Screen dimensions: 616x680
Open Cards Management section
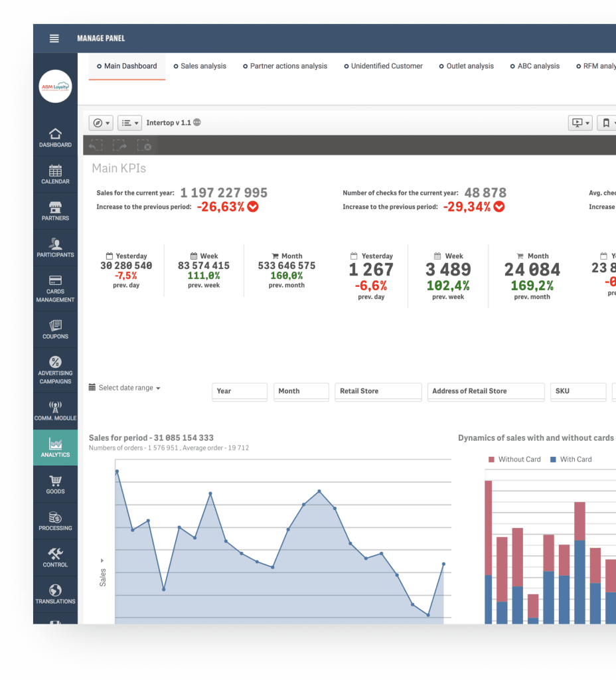pyautogui.click(x=55, y=289)
